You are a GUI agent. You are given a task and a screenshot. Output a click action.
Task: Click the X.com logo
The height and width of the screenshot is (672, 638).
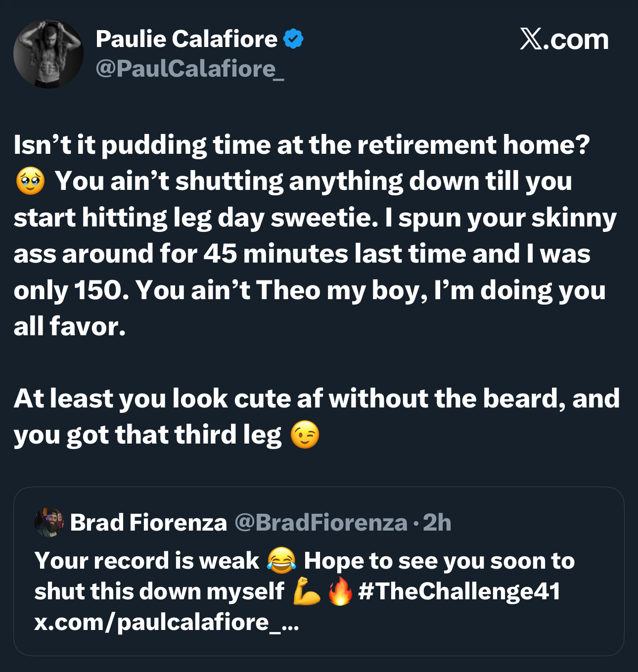[x=564, y=39]
